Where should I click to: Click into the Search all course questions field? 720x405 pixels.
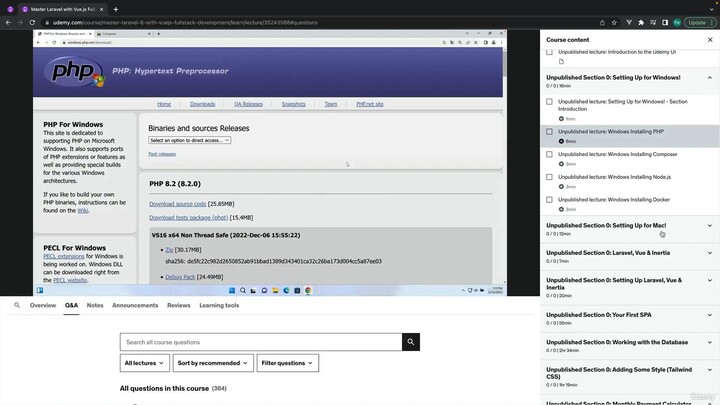pos(260,342)
